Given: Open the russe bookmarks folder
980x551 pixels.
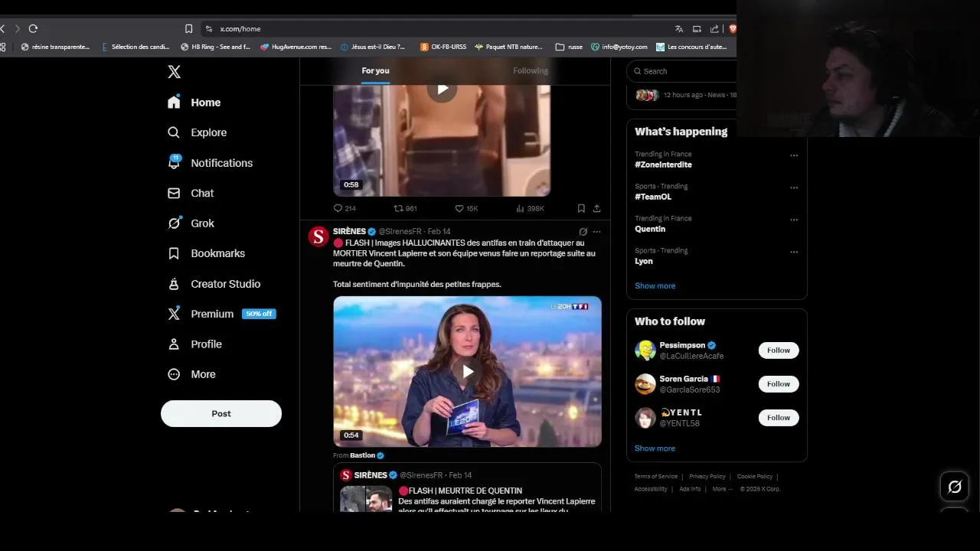Looking at the screenshot, I should 569,47.
